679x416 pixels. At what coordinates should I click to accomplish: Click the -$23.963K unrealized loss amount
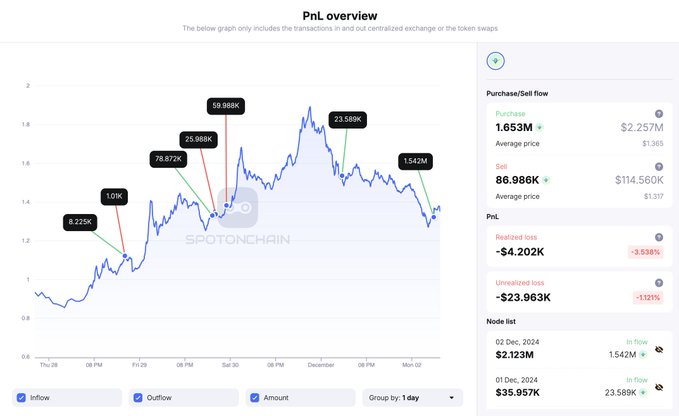point(523,297)
